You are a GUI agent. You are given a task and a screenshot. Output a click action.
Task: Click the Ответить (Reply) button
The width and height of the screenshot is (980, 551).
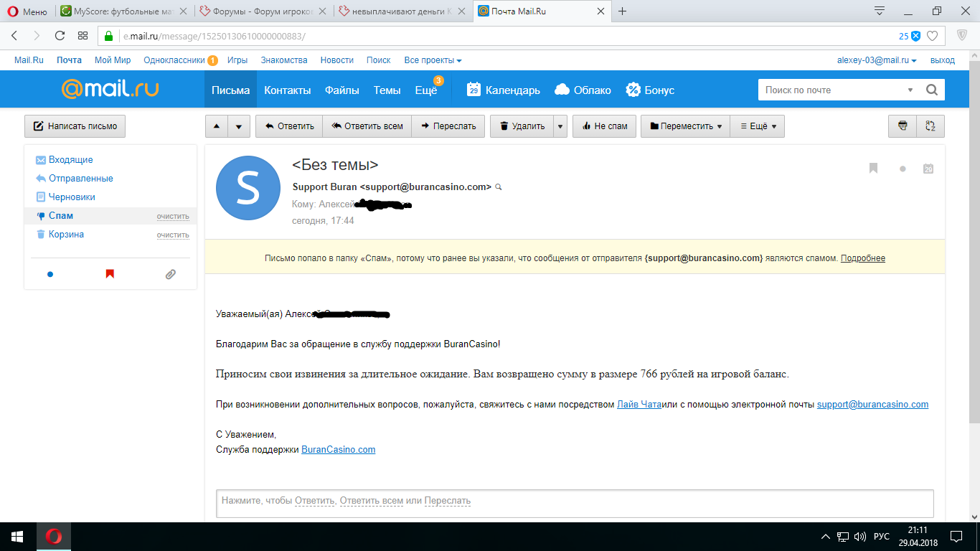point(289,126)
